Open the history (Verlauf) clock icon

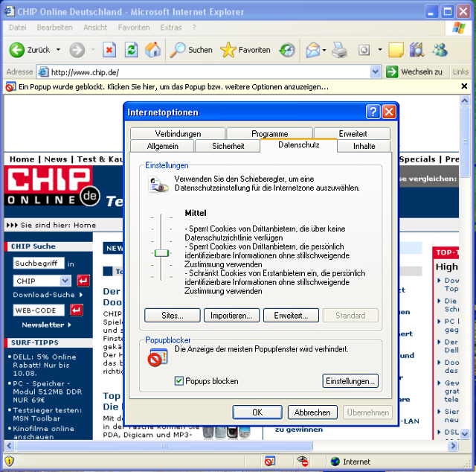(x=287, y=50)
